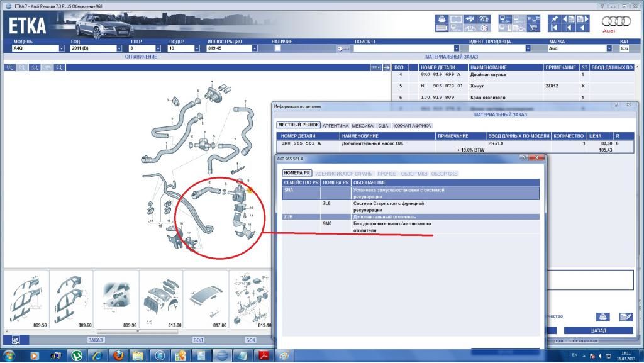Go to next illustration page icon
Image resolution: width=644 pixels, height=363 pixels.
click(x=583, y=19)
